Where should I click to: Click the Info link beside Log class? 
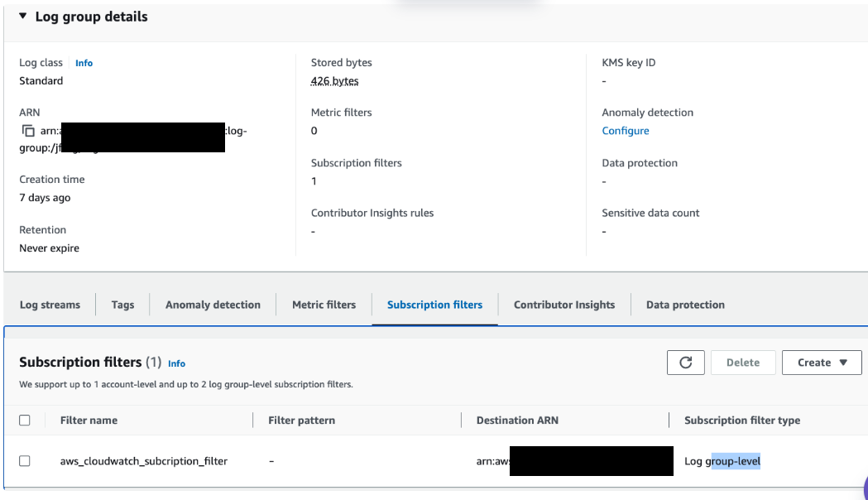[84, 62]
